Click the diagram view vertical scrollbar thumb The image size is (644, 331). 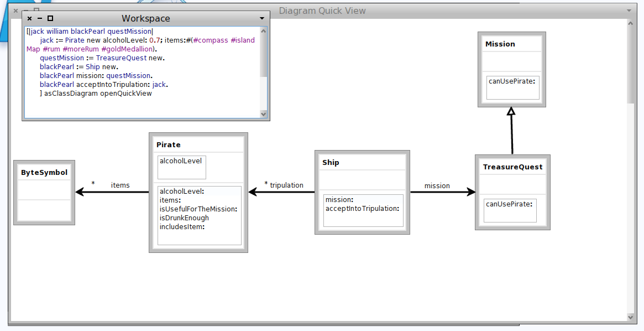click(x=631, y=65)
